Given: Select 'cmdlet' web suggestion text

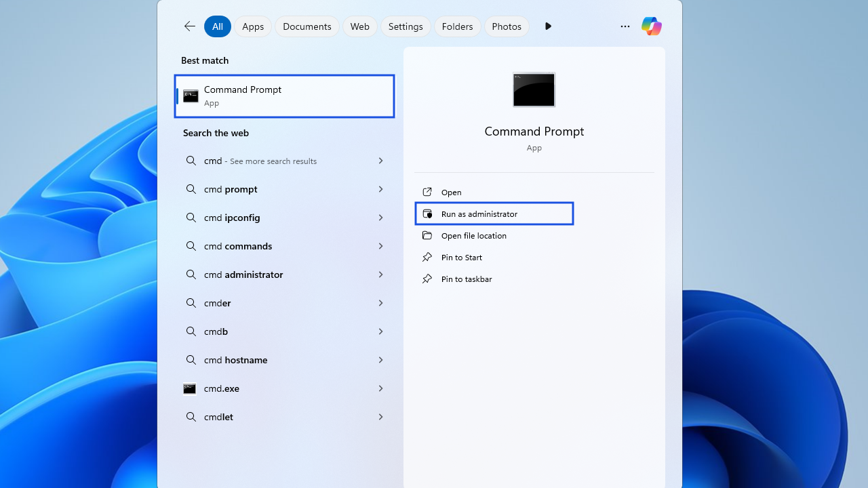Looking at the screenshot, I should coord(218,417).
